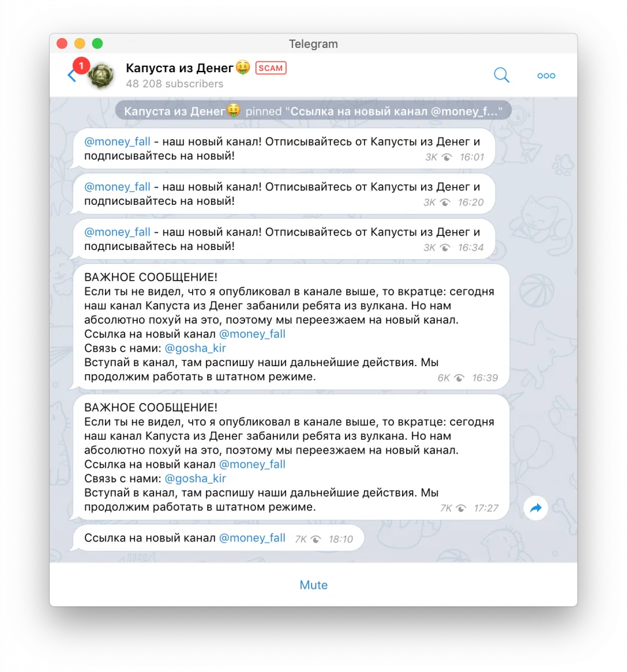This screenshot has width=627, height=672.
Task: Open search in the channel header
Action: pyautogui.click(x=501, y=75)
